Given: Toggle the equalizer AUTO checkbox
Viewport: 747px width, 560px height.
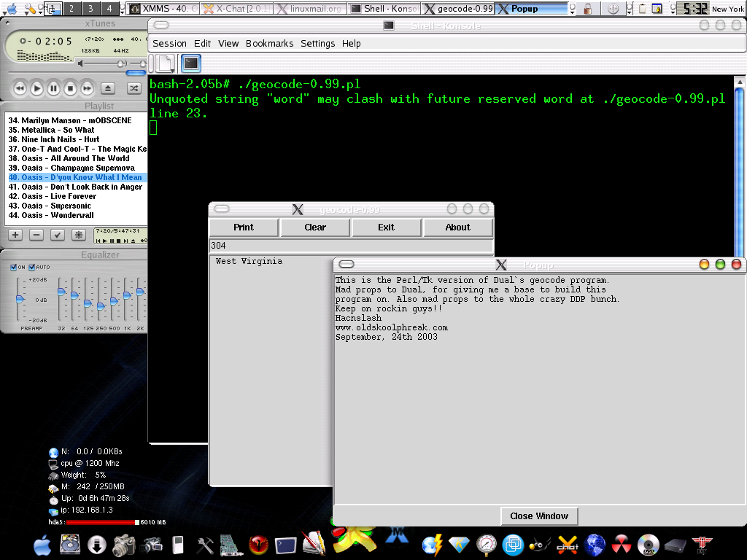Looking at the screenshot, I should (32, 268).
